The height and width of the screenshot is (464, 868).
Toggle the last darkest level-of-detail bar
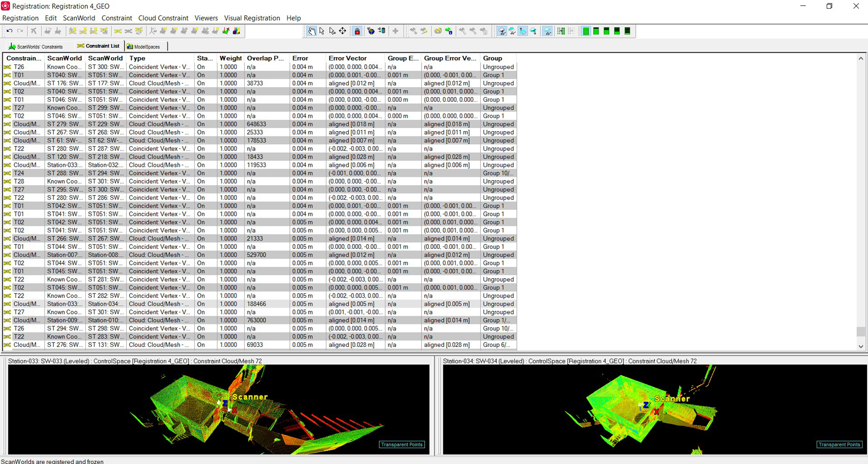pyautogui.click(x=628, y=31)
